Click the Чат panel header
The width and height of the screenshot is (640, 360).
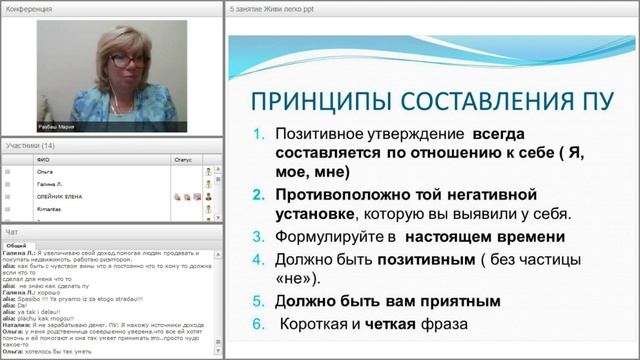point(112,232)
